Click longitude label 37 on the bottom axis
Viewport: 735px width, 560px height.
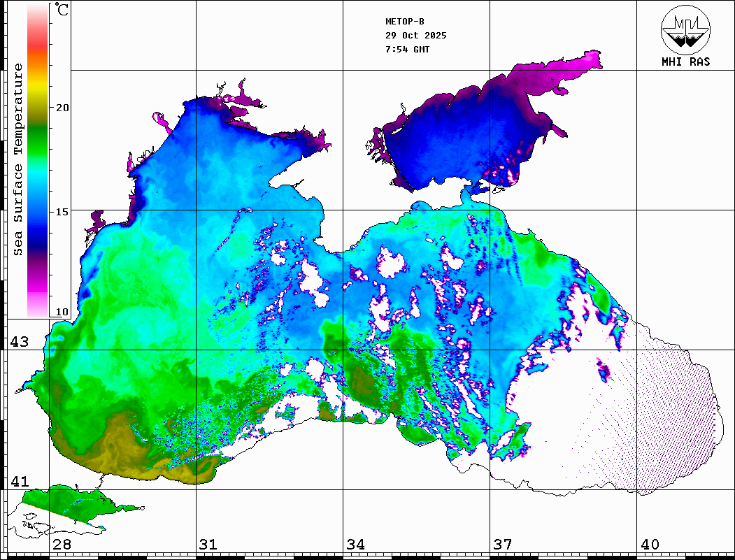502,545
